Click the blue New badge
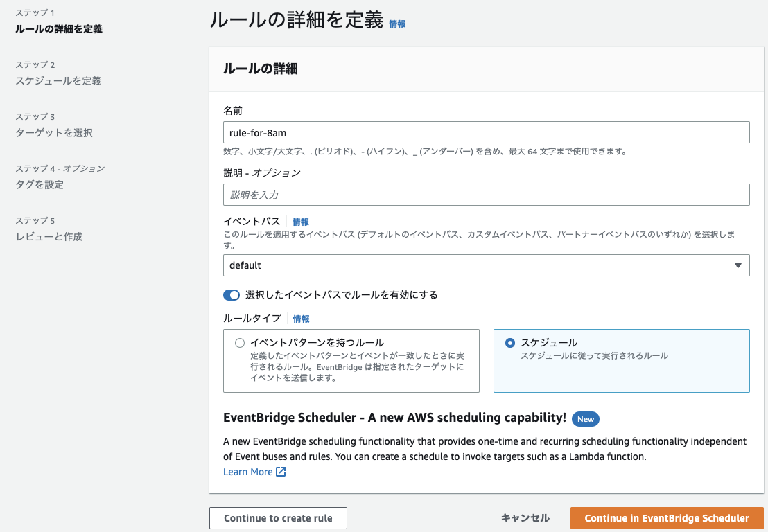Viewport: 768px width, 532px height. [x=585, y=419]
